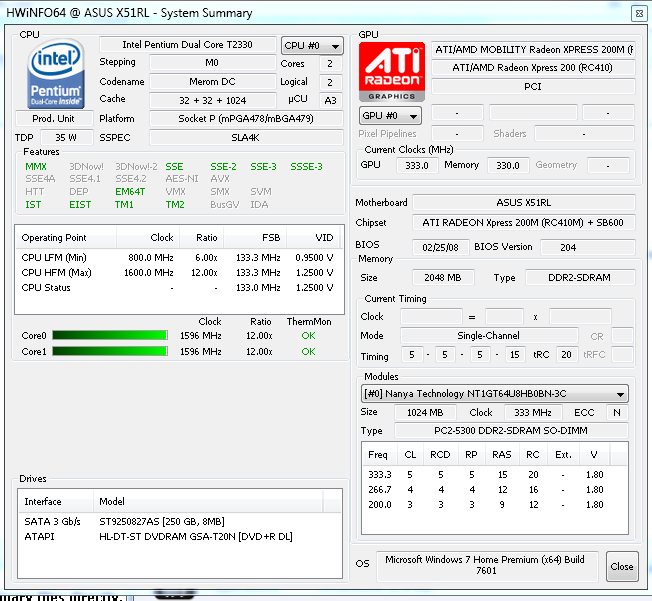Click the chipset RC410M + SB600 field
652x601 pixels.
click(x=524, y=223)
